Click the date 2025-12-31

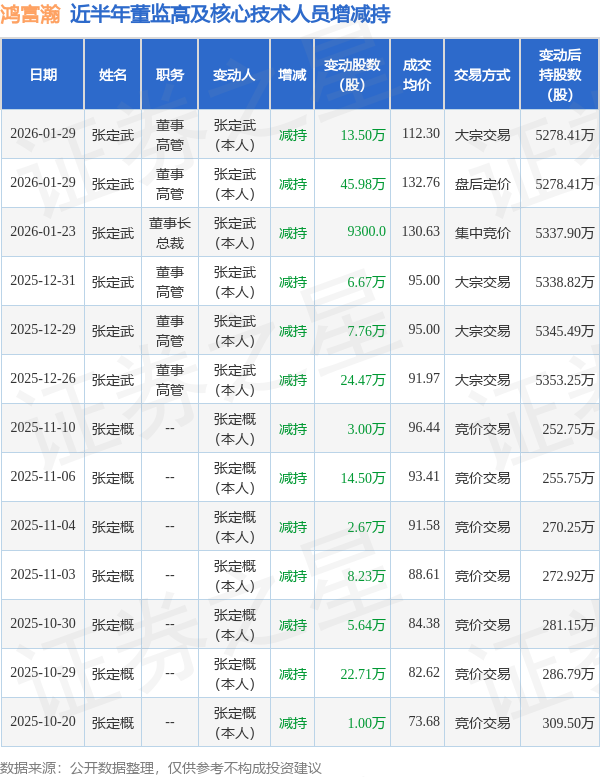tap(43, 280)
